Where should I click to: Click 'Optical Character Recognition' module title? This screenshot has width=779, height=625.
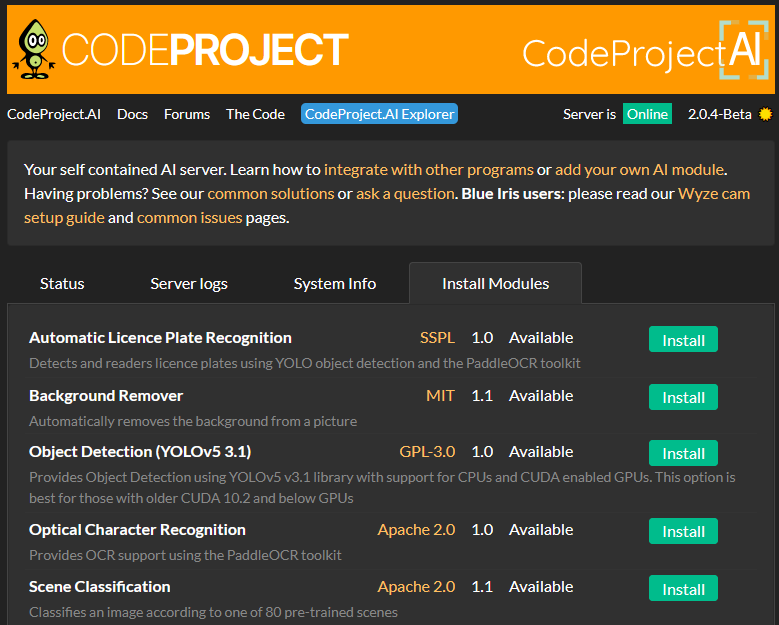pos(137,530)
